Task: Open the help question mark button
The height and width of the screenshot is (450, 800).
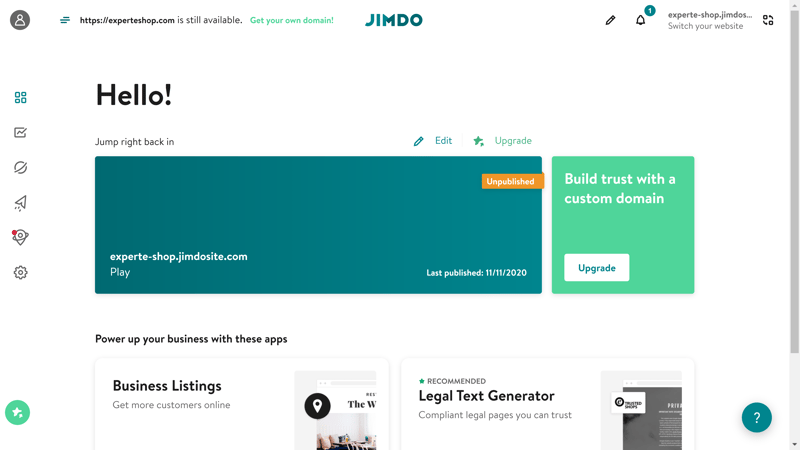Action: click(x=757, y=417)
